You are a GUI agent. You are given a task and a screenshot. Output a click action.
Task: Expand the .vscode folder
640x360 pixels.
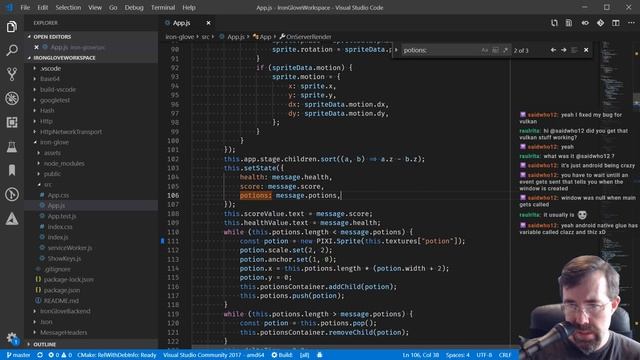click(50, 69)
